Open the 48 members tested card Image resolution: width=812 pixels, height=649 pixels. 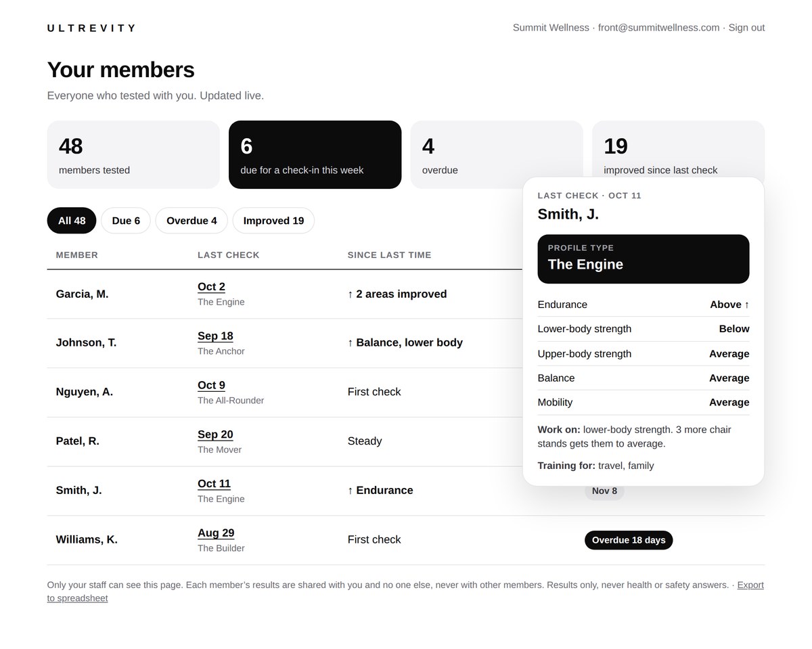(x=133, y=154)
